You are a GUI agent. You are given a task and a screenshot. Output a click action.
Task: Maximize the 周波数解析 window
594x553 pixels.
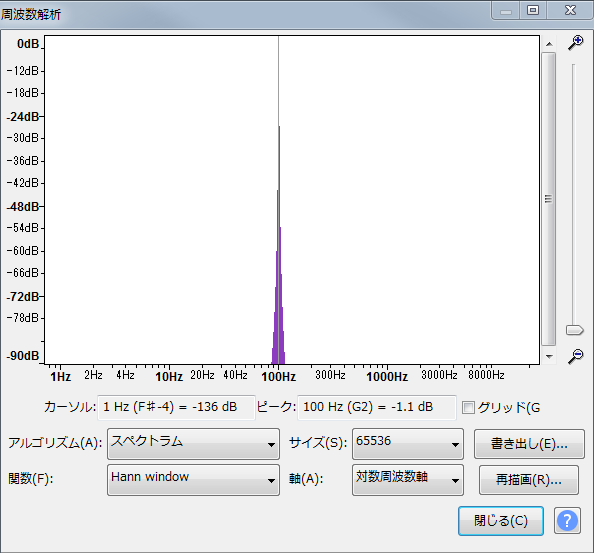[x=533, y=10]
